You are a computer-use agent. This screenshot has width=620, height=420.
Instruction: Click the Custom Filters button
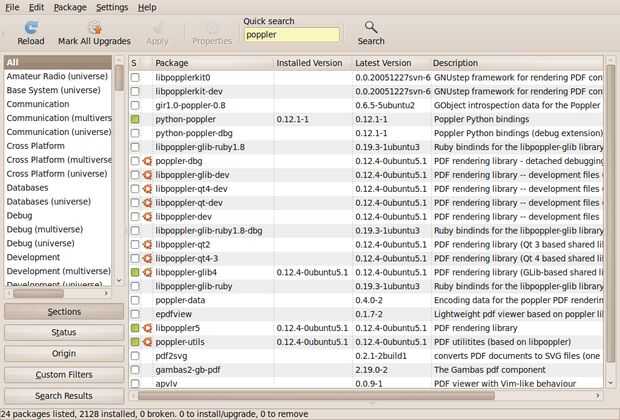point(64,374)
